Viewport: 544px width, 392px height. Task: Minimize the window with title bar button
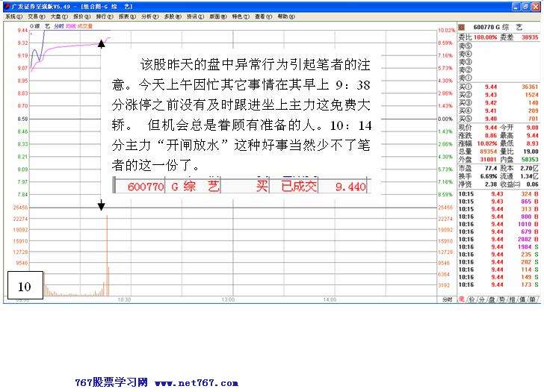coord(516,7)
